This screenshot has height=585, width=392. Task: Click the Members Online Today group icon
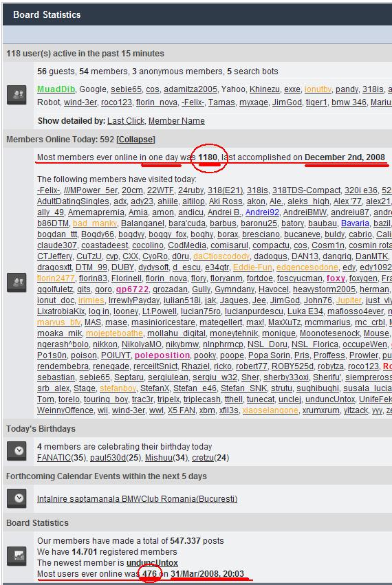(17, 283)
